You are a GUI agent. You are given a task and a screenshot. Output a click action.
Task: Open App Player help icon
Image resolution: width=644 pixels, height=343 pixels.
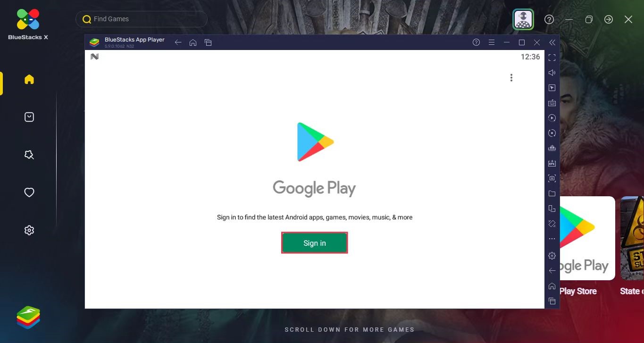coord(477,42)
